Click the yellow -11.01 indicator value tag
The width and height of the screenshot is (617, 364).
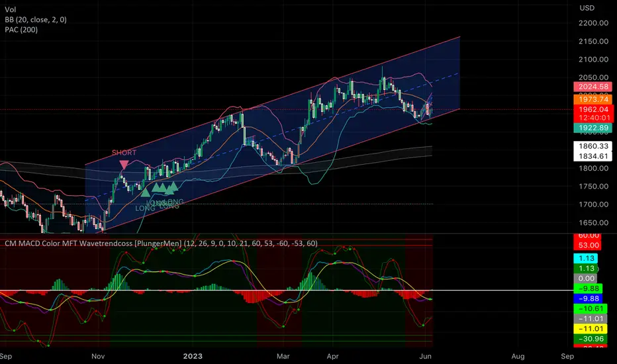(591, 328)
